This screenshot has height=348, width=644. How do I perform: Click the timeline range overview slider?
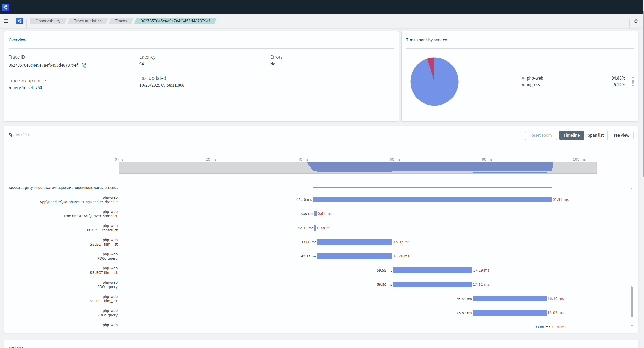[357, 168]
